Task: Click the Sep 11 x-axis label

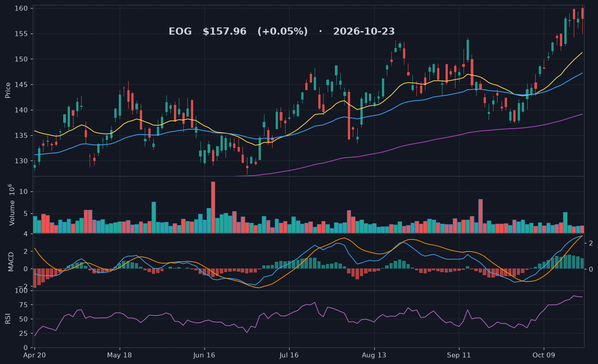Action: 459,355
